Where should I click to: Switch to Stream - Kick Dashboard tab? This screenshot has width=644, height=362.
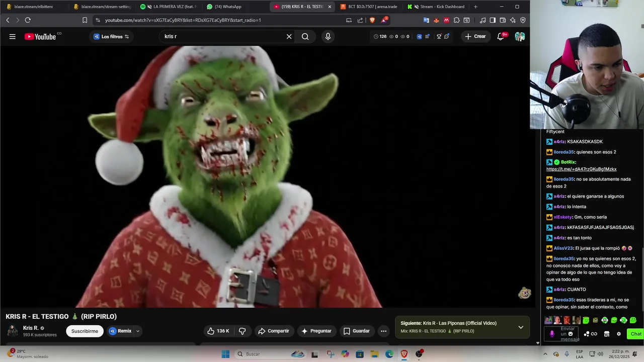click(x=436, y=7)
